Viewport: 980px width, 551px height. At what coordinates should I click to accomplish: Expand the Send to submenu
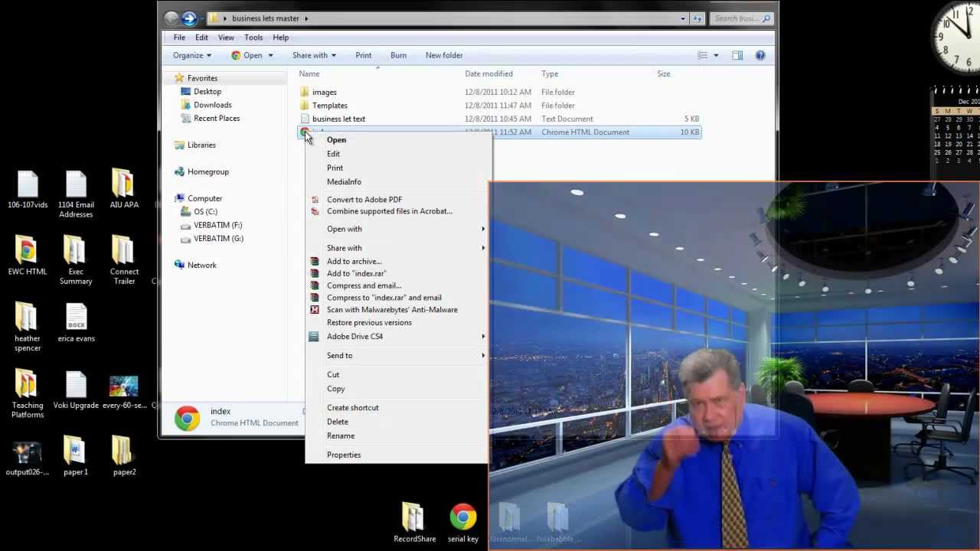397,356
